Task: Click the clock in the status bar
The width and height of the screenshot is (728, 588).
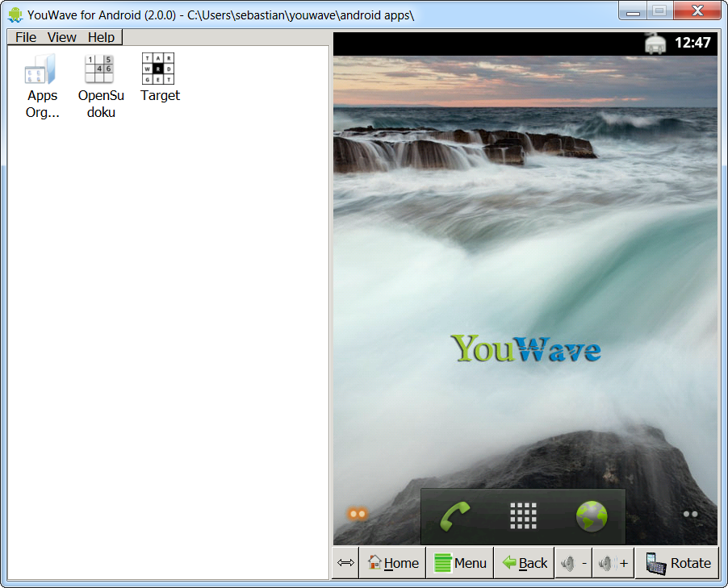Action: pyautogui.click(x=694, y=43)
